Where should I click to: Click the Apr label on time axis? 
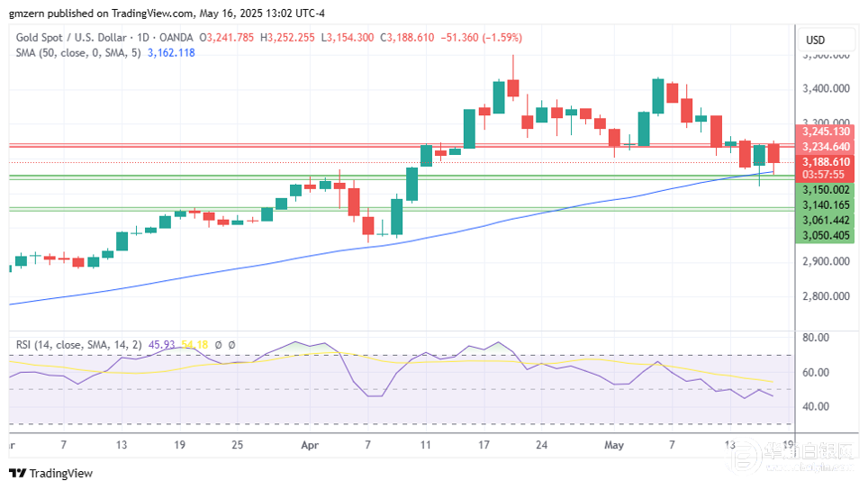[310, 445]
